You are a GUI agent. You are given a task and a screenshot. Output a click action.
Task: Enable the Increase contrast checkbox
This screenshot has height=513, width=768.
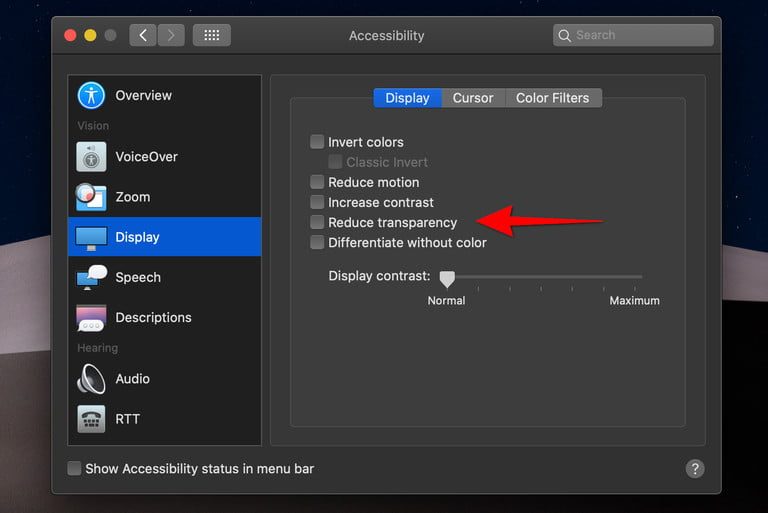(x=317, y=202)
